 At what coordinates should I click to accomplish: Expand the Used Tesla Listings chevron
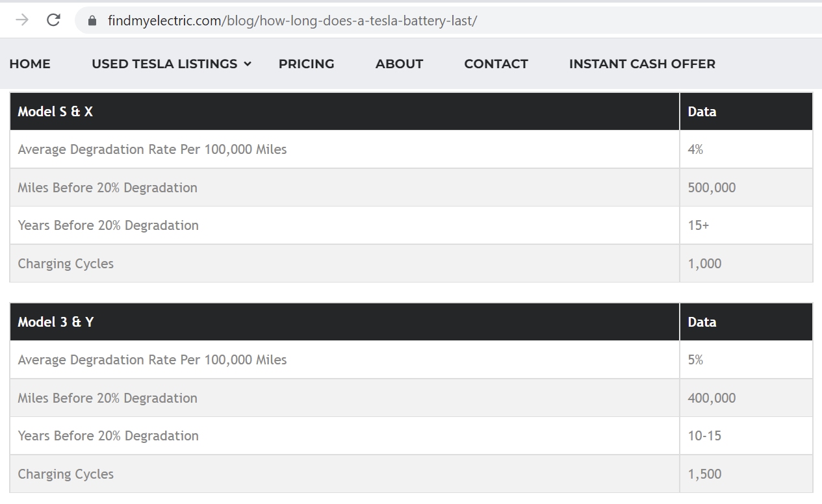[x=248, y=64]
